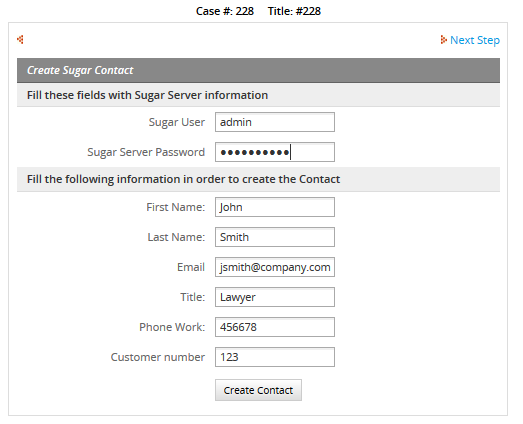This screenshot has width=523, height=424.
Task: Click the red arrow icon beside Next Step
Action: click(x=443, y=40)
